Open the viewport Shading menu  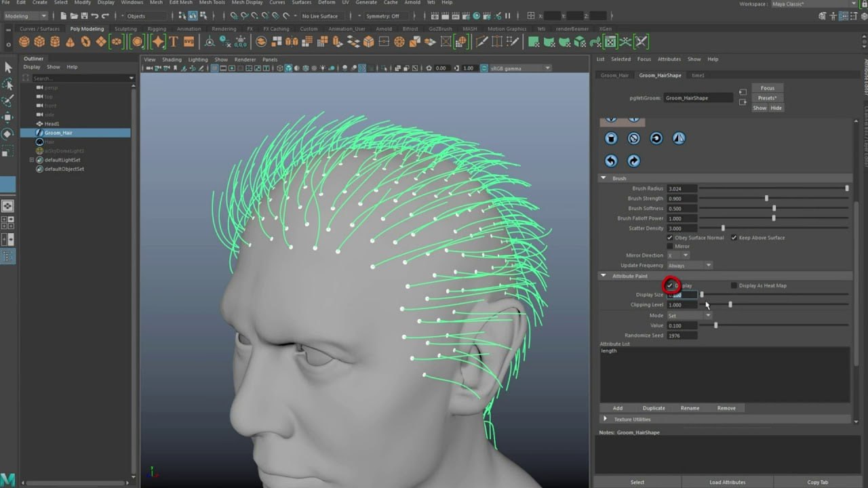[172, 60]
